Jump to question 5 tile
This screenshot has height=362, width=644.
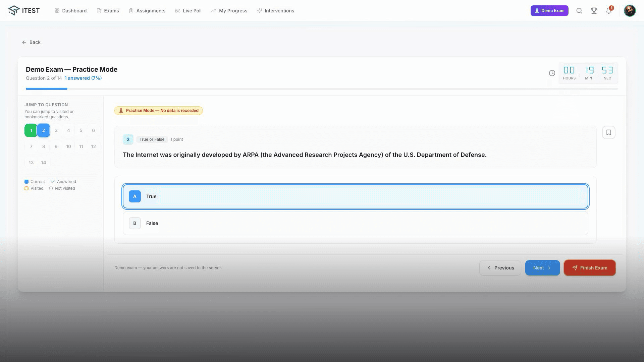[x=81, y=130]
